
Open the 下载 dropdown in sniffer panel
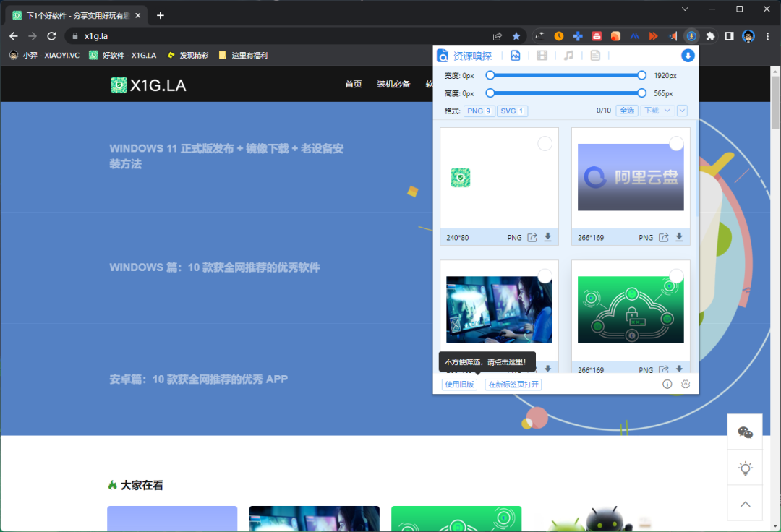657,111
